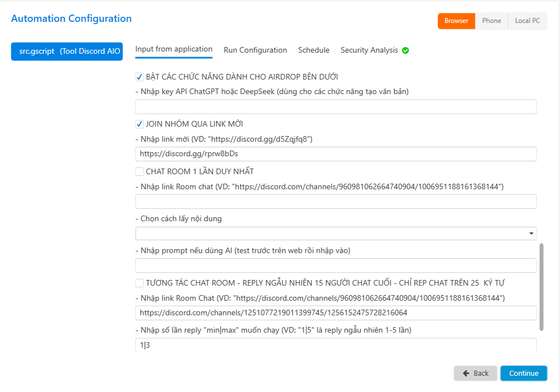The height and width of the screenshot is (392, 560).
Task: Open the Schedule tab
Action: point(314,50)
